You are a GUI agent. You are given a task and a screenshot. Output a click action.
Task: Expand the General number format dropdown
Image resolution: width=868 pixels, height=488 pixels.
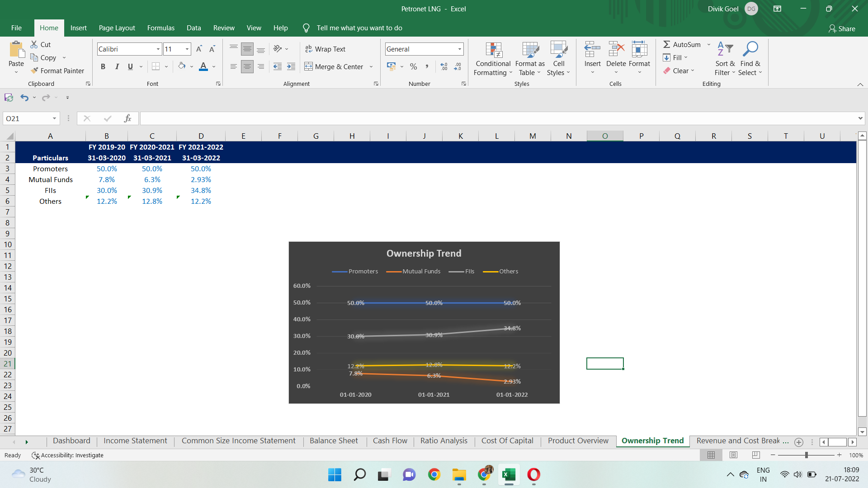click(460, 49)
